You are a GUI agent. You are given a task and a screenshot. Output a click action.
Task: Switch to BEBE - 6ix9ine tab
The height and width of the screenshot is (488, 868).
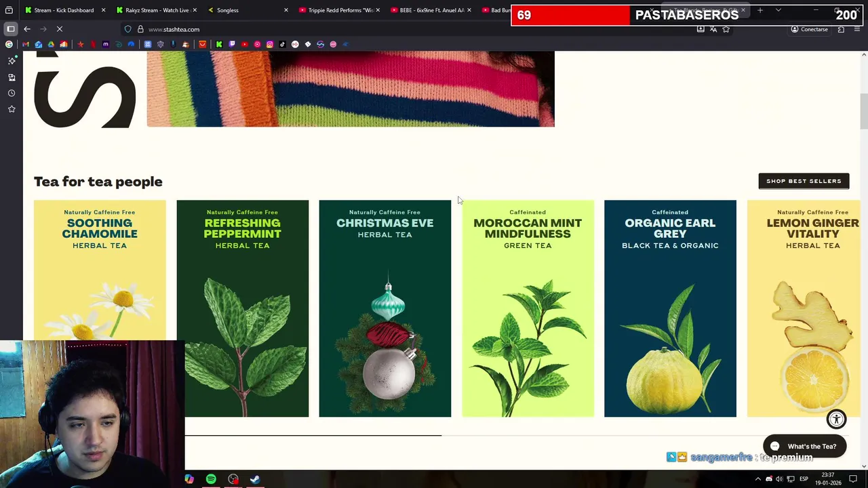[431, 10]
